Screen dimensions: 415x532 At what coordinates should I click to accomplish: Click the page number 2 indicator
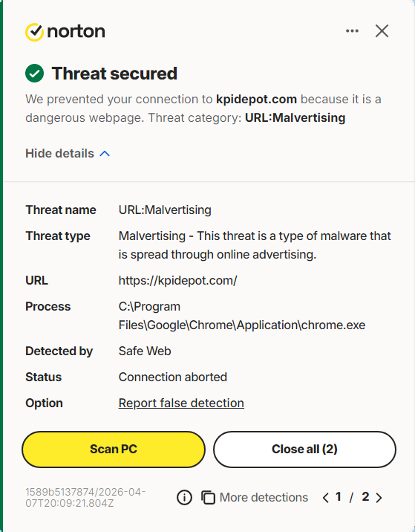click(365, 497)
